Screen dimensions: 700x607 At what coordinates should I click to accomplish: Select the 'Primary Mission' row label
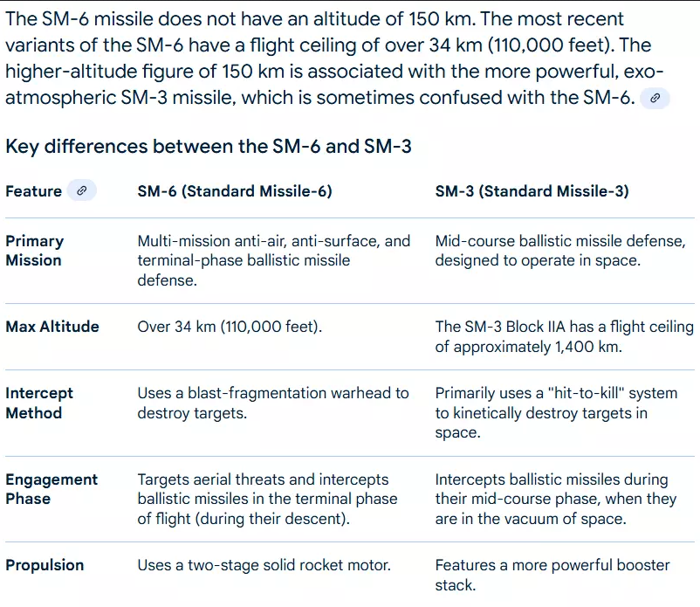click(x=34, y=251)
